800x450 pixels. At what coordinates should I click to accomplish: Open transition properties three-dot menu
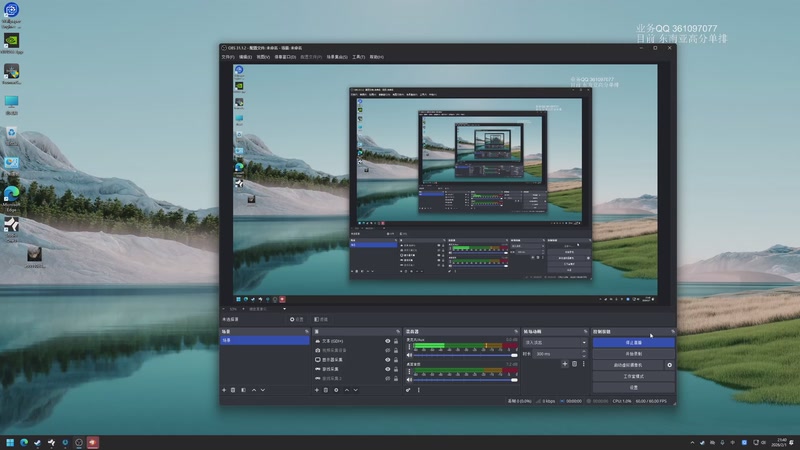tap(584, 364)
